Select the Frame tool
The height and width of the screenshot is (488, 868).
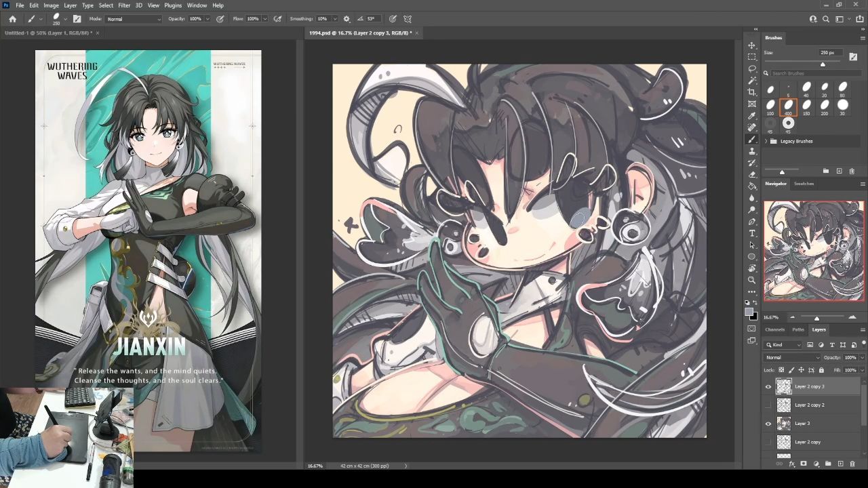(752, 104)
